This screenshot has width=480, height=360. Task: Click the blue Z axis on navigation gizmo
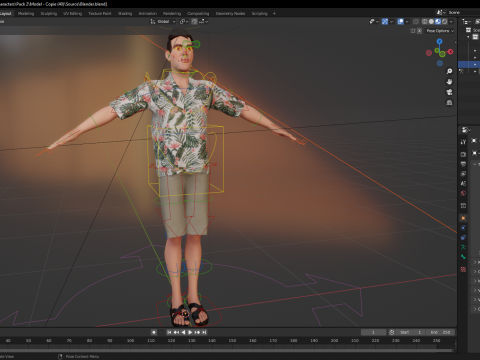tap(439, 41)
